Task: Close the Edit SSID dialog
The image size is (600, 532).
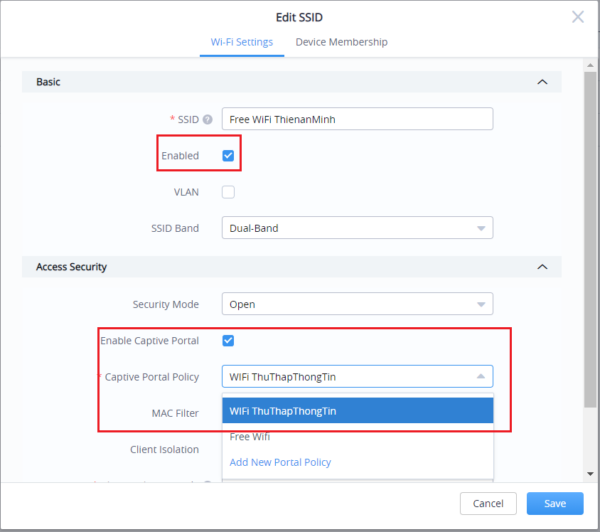Action: (x=577, y=17)
